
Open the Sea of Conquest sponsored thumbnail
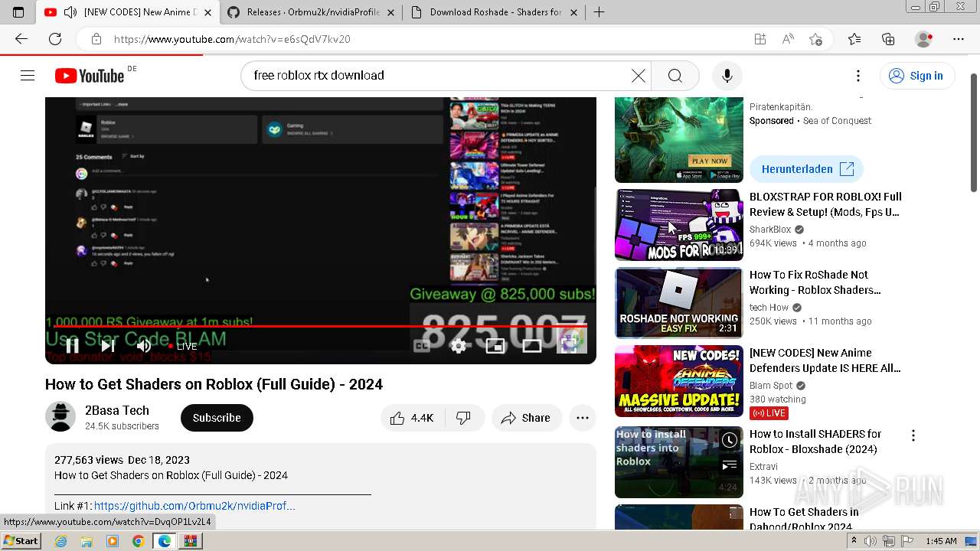tap(679, 139)
